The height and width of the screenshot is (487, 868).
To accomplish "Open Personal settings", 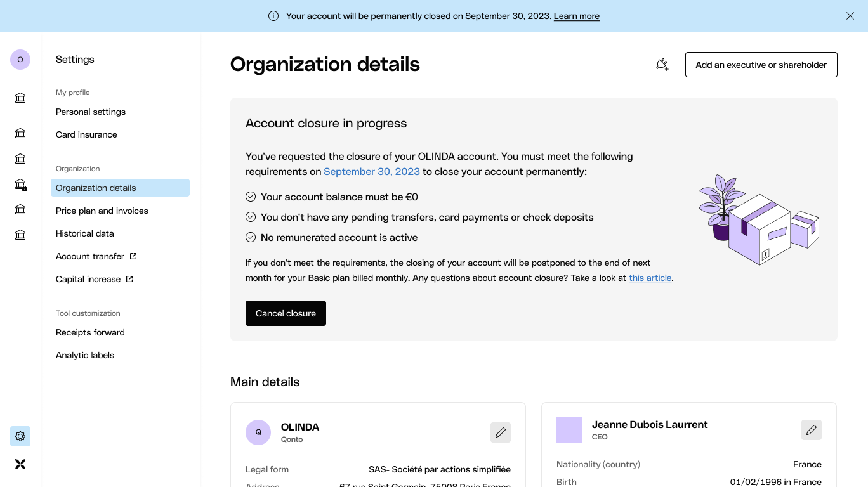I will click(x=91, y=112).
